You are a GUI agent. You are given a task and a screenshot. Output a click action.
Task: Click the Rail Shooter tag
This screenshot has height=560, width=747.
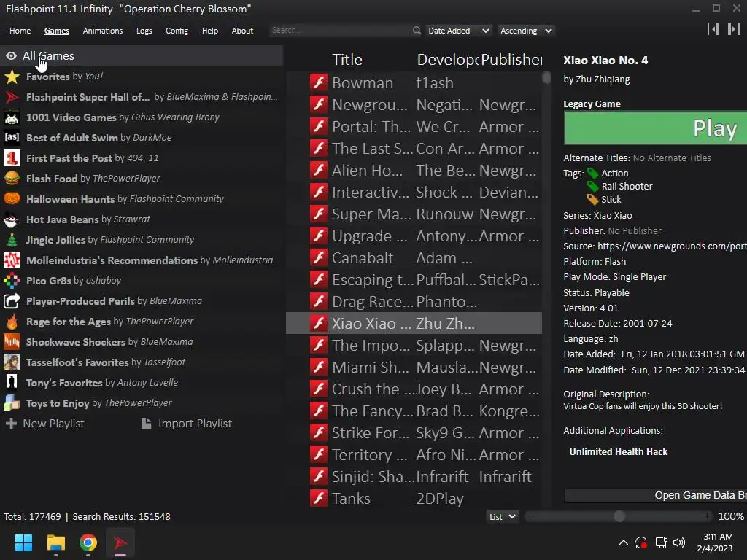point(627,186)
